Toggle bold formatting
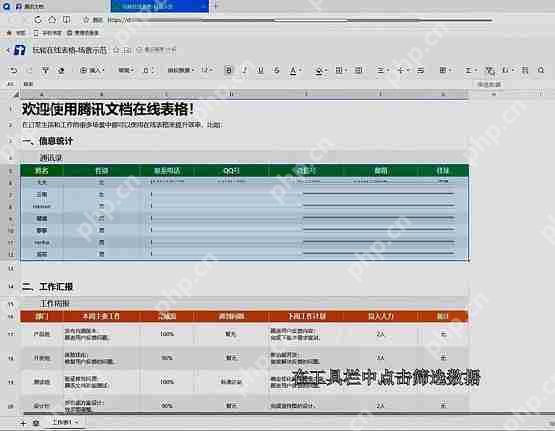 coord(229,70)
